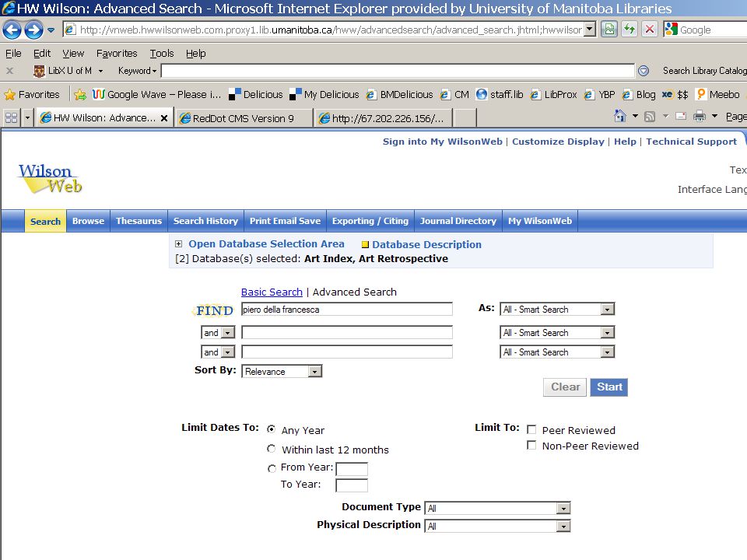Open the Tools menu

162,54
